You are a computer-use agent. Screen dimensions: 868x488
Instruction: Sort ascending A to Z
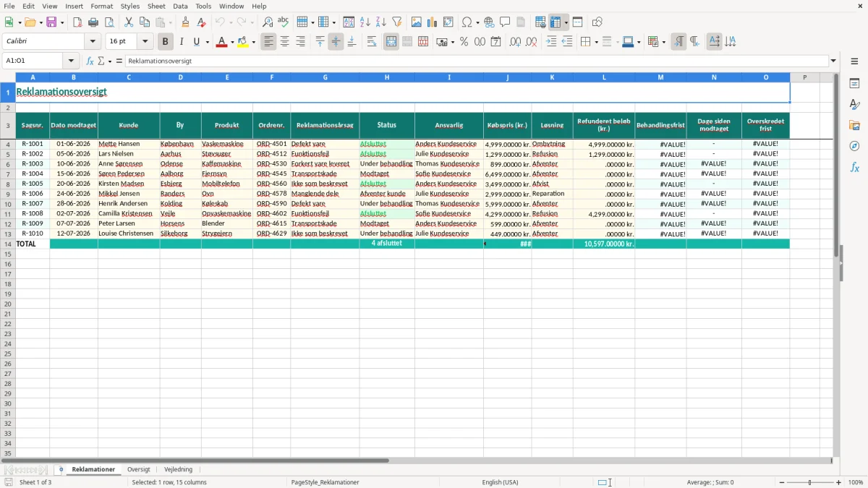365,22
